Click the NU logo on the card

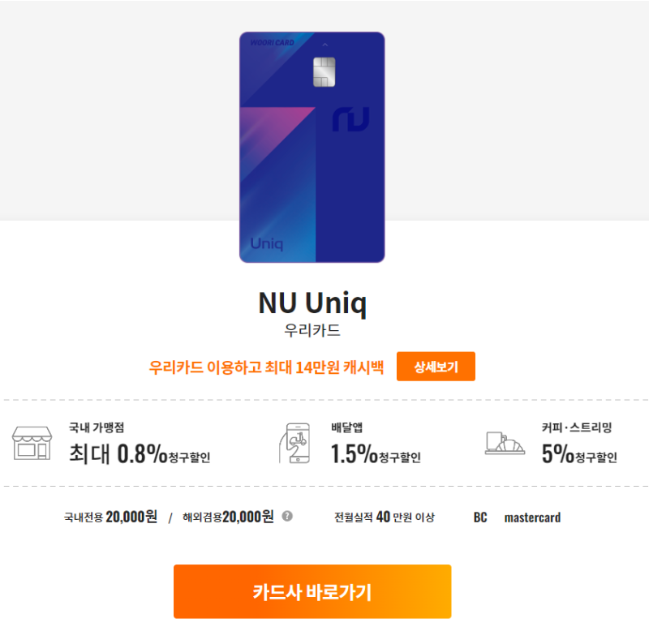[350, 119]
